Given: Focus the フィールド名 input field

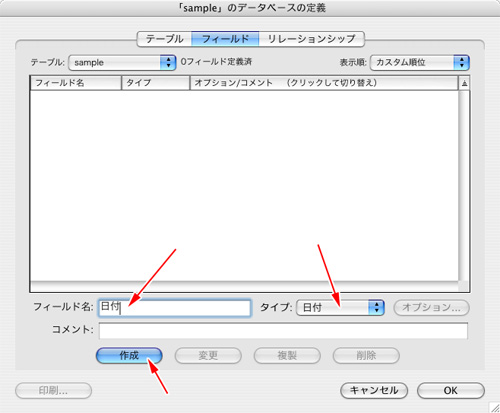Looking at the screenshot, I should (175, 307).
